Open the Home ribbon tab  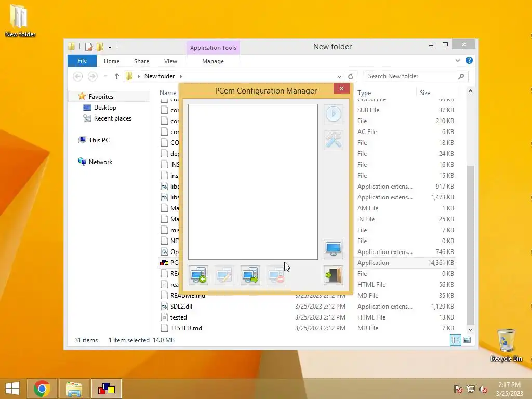pos(112,61)
